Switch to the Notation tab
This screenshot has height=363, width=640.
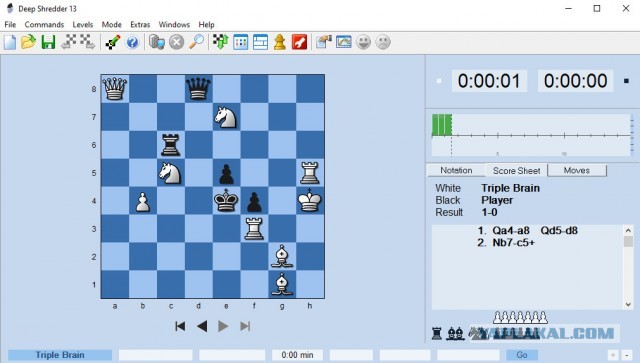(x=456, y=171)
